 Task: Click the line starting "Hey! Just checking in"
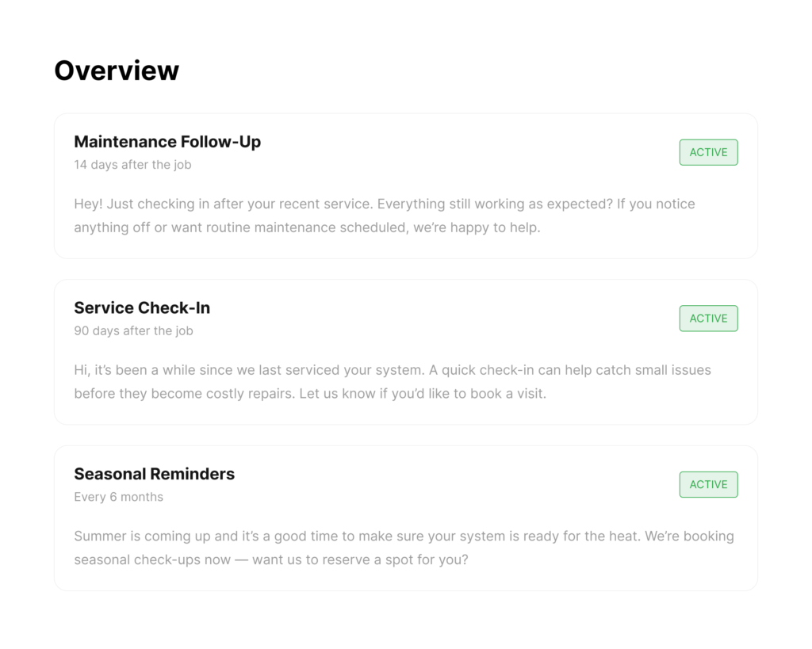point(385,204)
